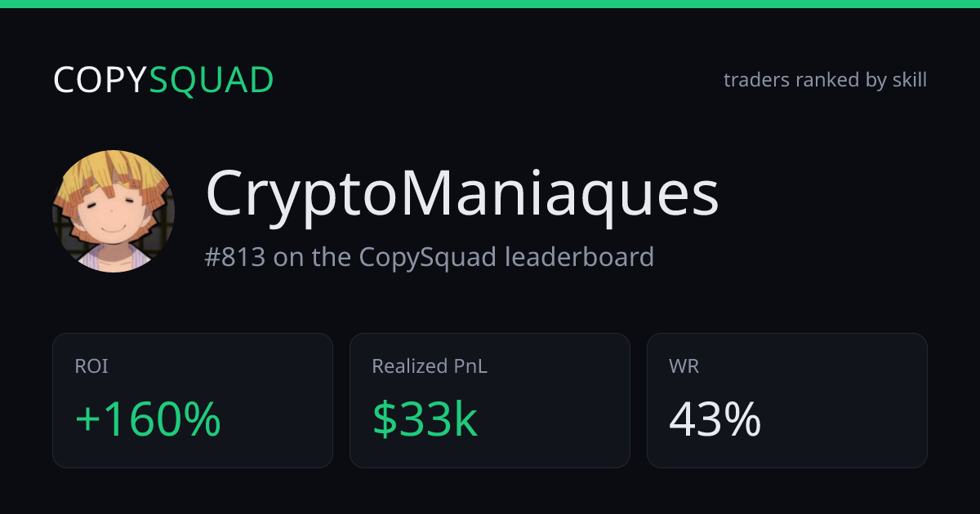Open the CopySquad leaderboard text link
The width and height of the screenshot is (980, 514).
(506, 257)
